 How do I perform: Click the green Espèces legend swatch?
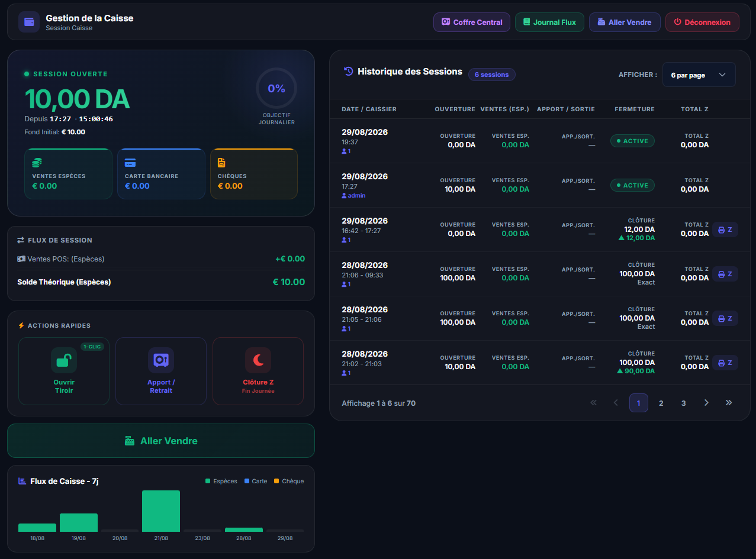click(x=208, y=482)
